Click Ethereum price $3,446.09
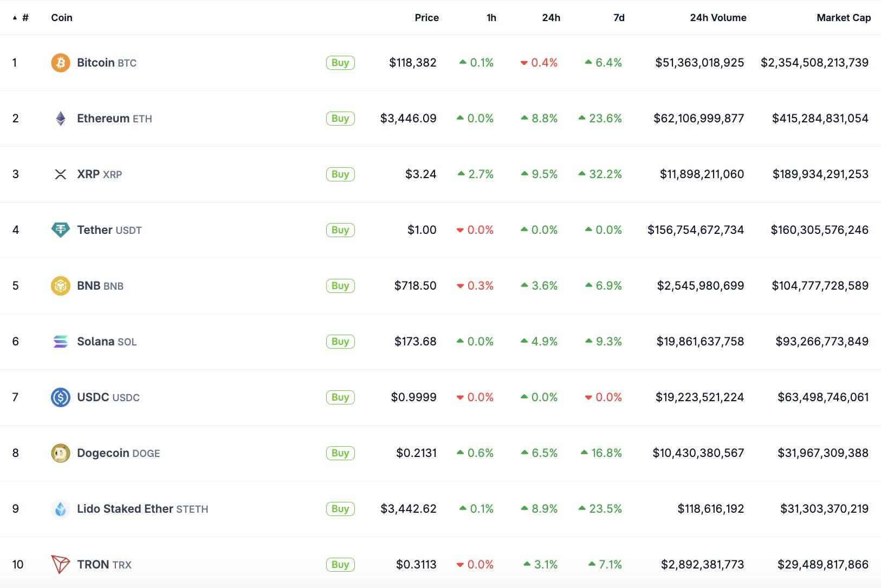The height and width of the screenshot is (588, 881). pos(409,119)
